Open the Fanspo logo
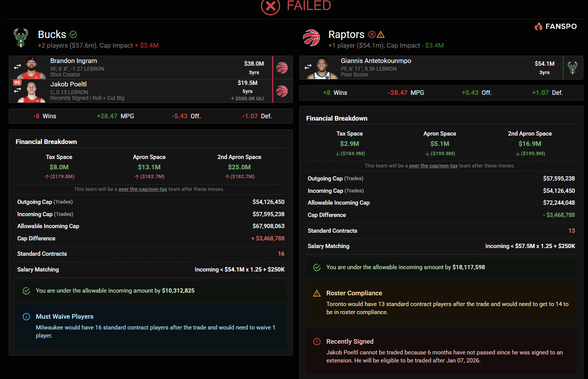 pyautogui.click(x=556, y=26)
